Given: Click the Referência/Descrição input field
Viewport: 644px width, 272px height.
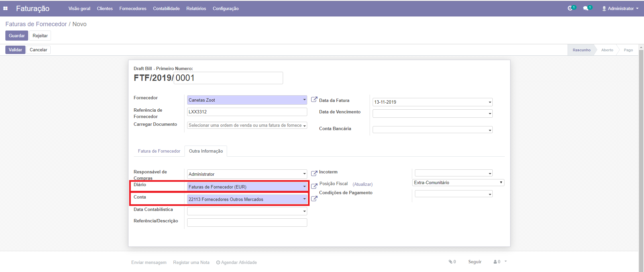Looking at the screenshot, I should 247,222.
